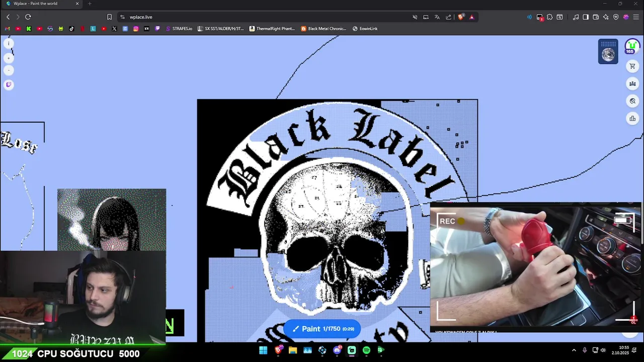Open the ThermalRight Phant... bookmark
The width and height of the screenshot is (644, 362).
(272, 29)
